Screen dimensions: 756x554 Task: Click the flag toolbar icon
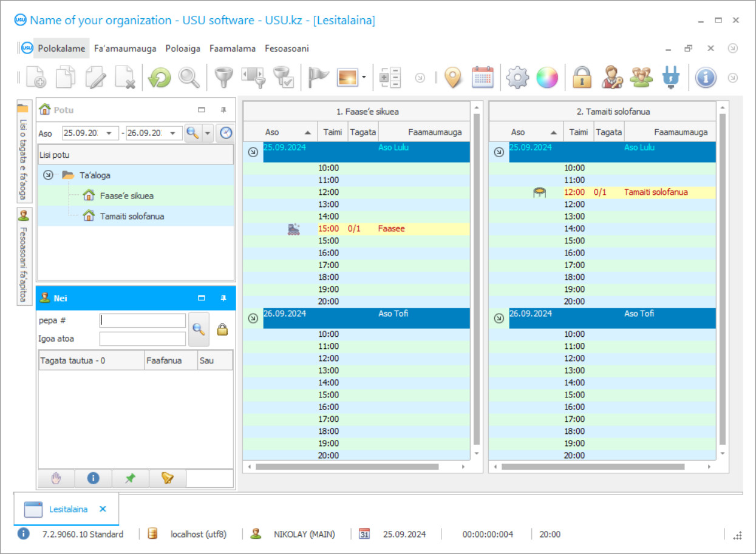click(x=318, y=78)
